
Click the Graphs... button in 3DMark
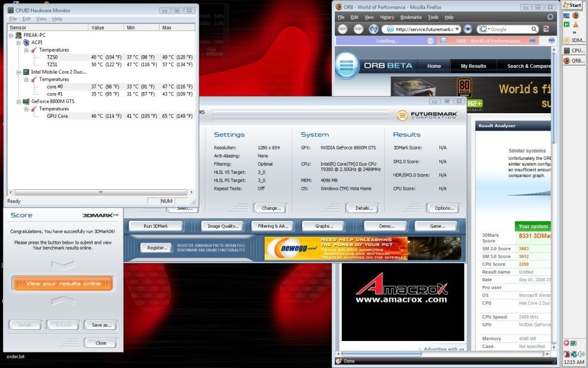[324, 226]
